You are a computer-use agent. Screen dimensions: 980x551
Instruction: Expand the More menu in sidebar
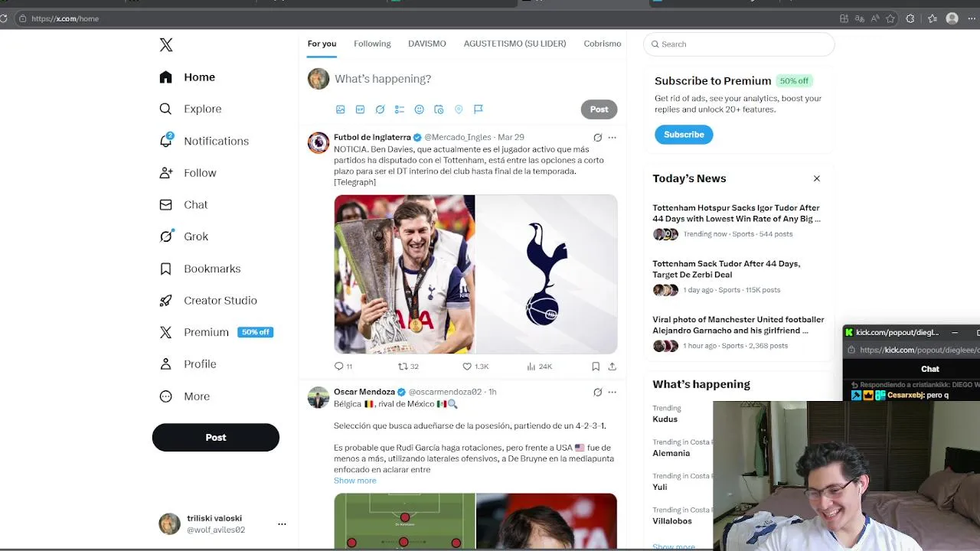185,396
